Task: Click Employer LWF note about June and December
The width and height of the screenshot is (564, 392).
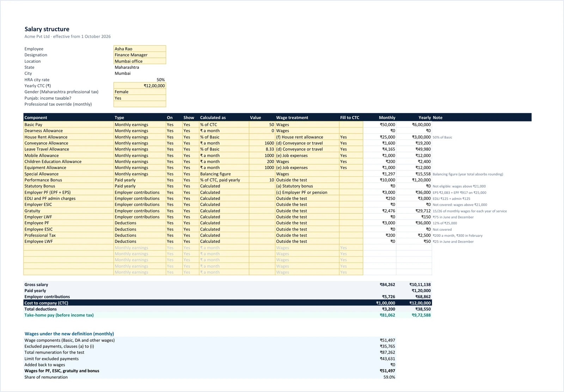Action: point(453,217)
